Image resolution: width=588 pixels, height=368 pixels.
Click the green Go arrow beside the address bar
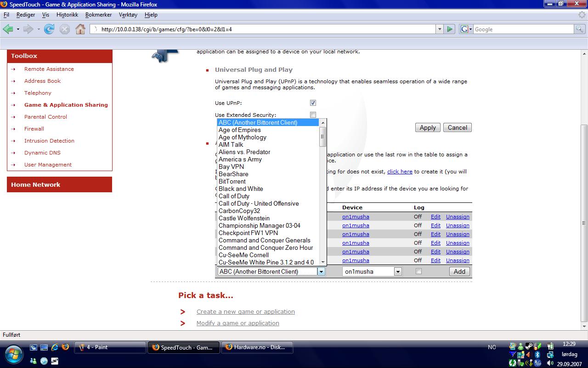(x=450, y=29)
